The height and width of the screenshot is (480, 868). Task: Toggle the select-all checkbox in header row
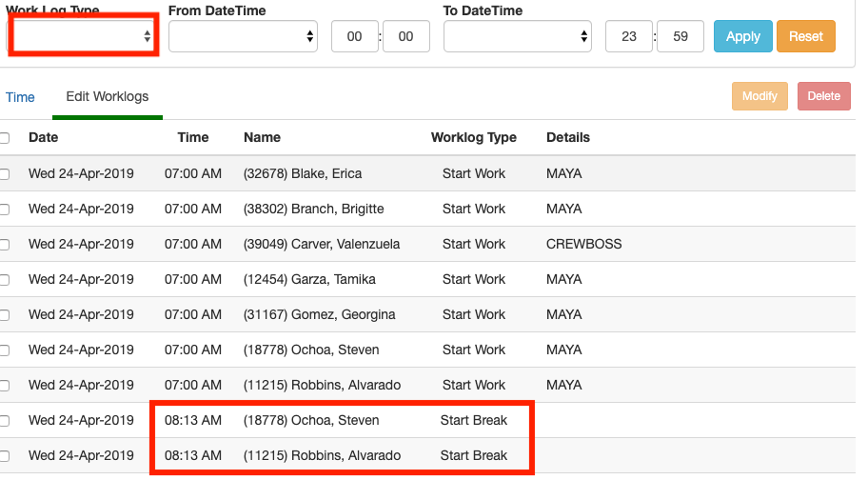tap(5, 138)
